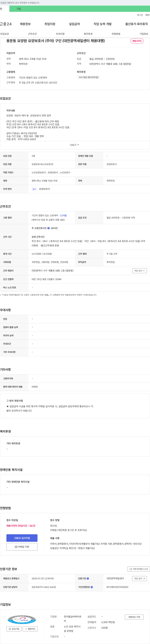This screenshot has width=150, height=644.
Task: Click job title 용문동 요양원 요양보호사 heading
Action: click(55, 41)
